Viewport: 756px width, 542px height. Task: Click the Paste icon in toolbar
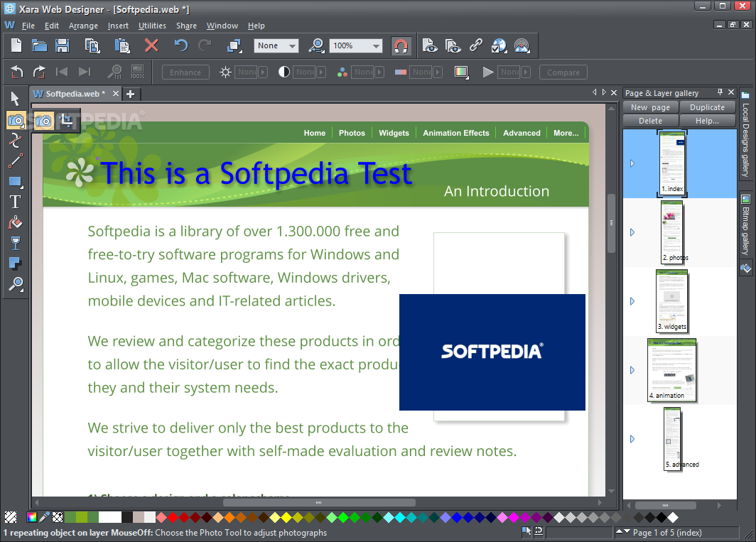(122, 45)
